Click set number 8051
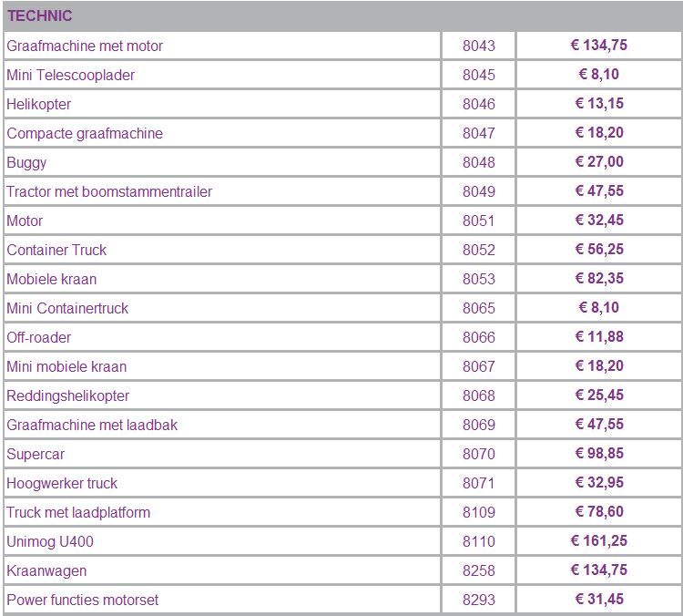 479,221
